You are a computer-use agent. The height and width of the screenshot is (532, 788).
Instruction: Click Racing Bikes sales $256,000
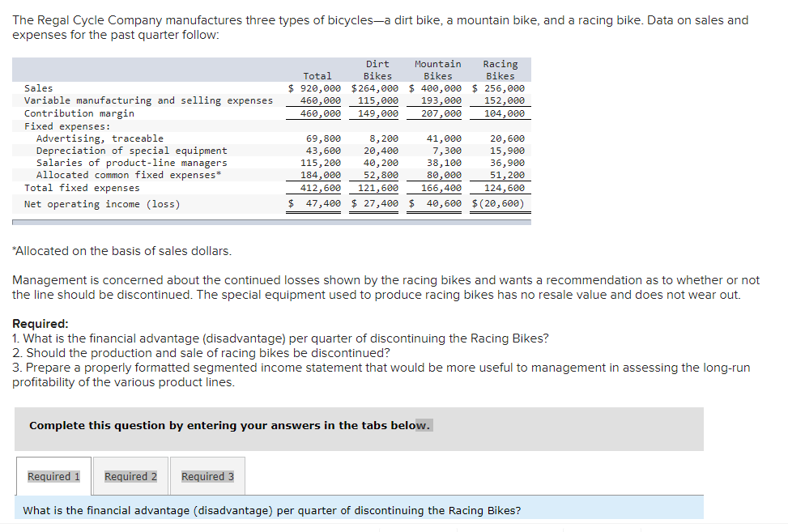coord(498,88)
